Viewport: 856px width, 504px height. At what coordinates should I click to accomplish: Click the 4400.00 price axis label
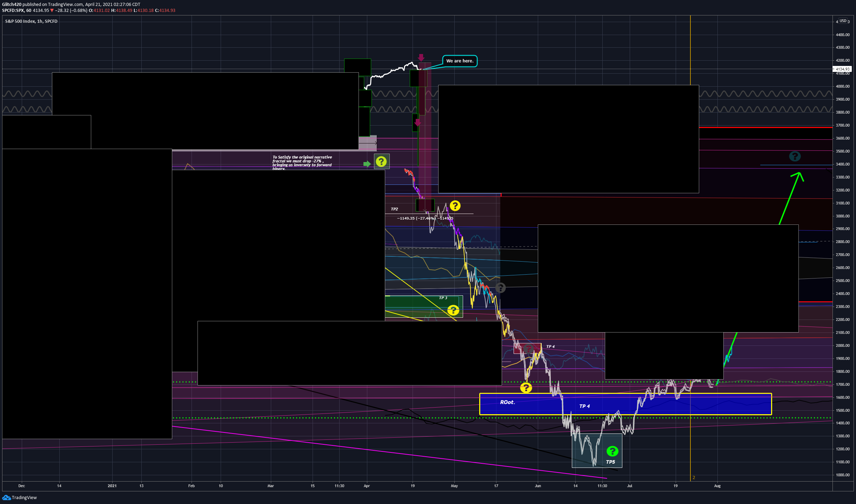[x=843, y=35]
